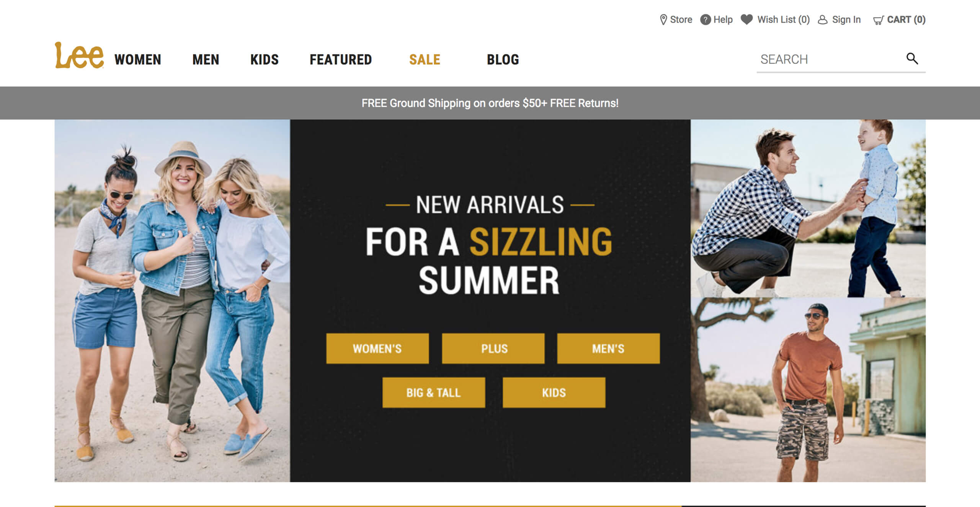Open the FEATURED navigation menu

[x=341, y=60]
